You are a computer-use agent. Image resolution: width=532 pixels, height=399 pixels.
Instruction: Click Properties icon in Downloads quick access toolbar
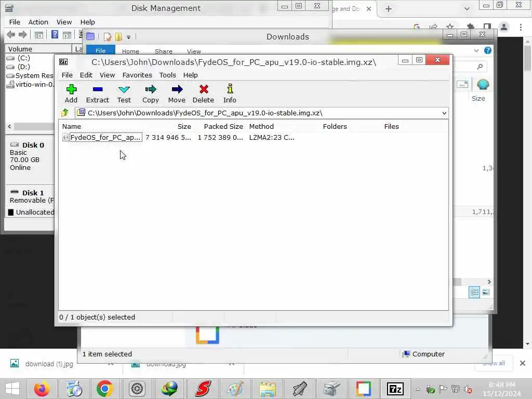(108, 37)
